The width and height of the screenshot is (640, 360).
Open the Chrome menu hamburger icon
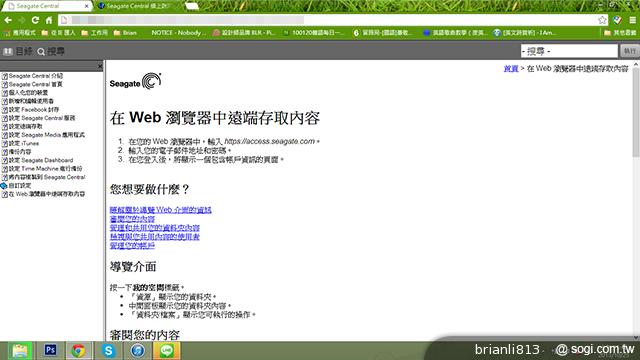(x=632, y=20)
